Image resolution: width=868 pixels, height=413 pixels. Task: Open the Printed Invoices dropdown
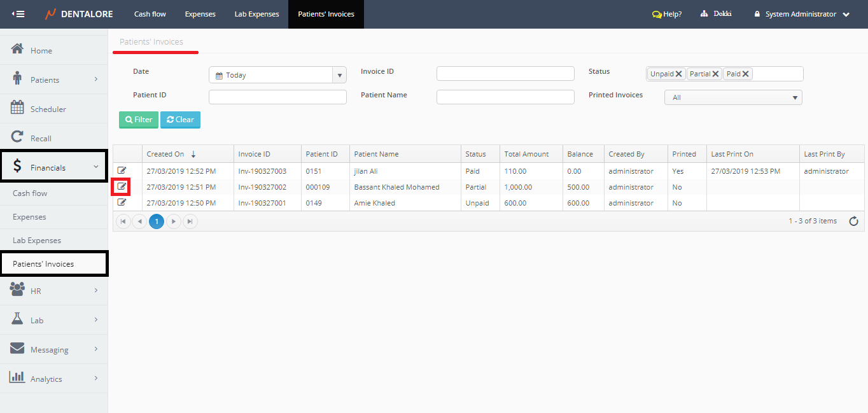pyautogui.click(x=733, y=97)
